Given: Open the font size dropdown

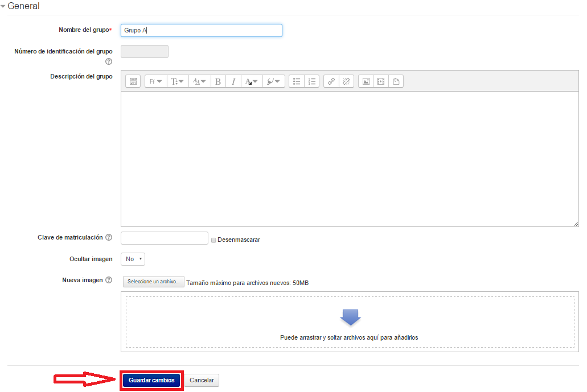Looking at the screenshot, I should (178, 81).
